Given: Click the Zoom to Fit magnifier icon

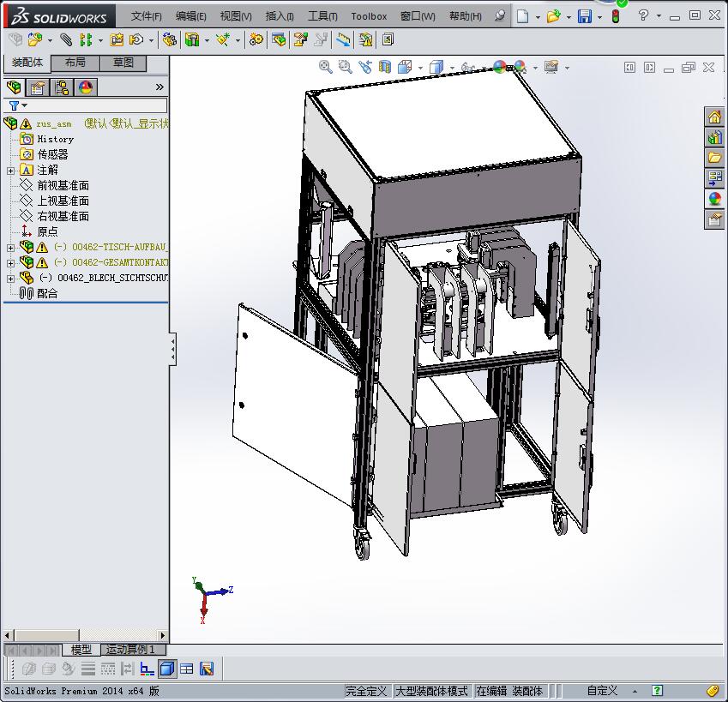Looking at the screenshot, I should 326,67.
